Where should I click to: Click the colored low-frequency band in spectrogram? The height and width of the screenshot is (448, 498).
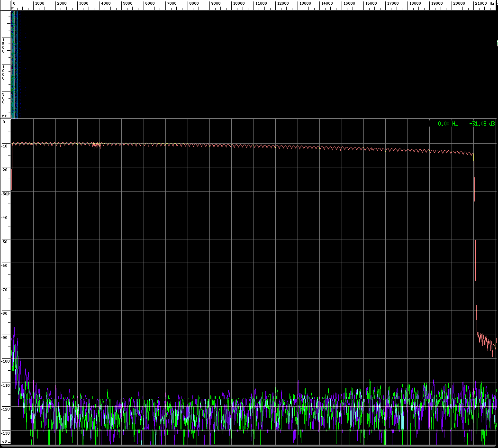point(15,64)
